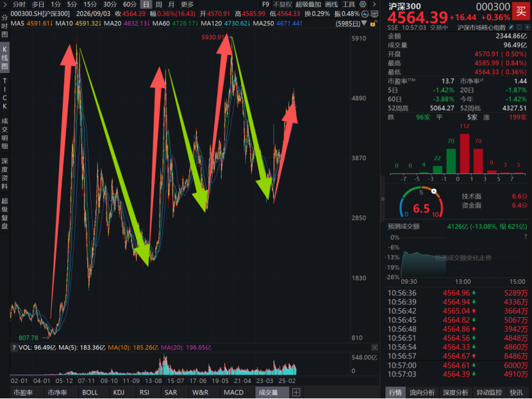
Task: Open 流向分析 tab in quote panel
Action: tap(422, 393)
